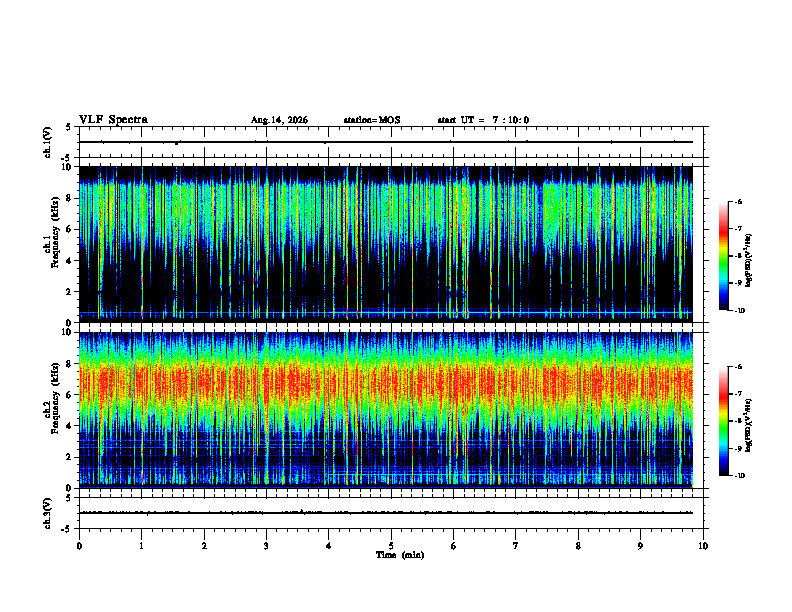Click the "station=MOS" header label
Screen dimensions: 792x612
click(x=372, y=120)
